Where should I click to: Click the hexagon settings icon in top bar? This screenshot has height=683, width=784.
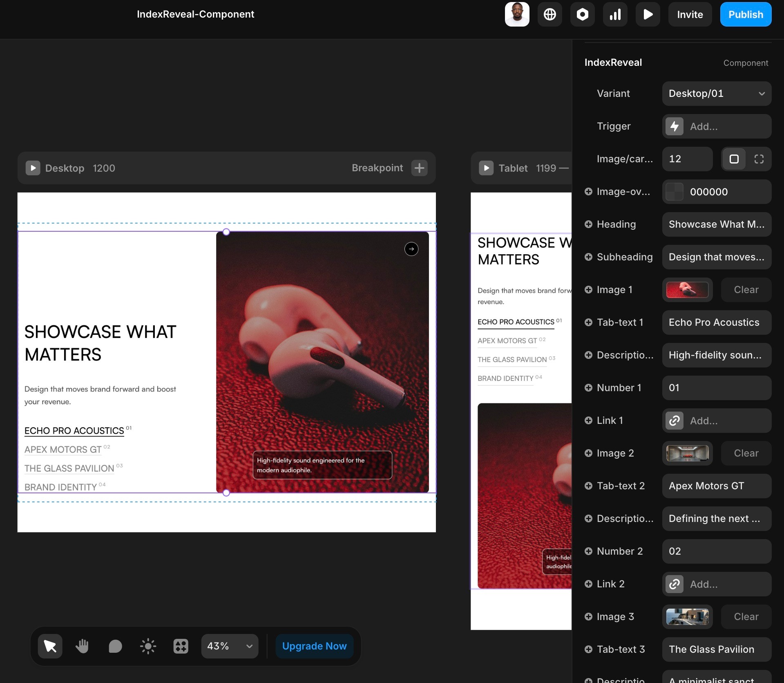pyautogui.click(x=582, y=14)
